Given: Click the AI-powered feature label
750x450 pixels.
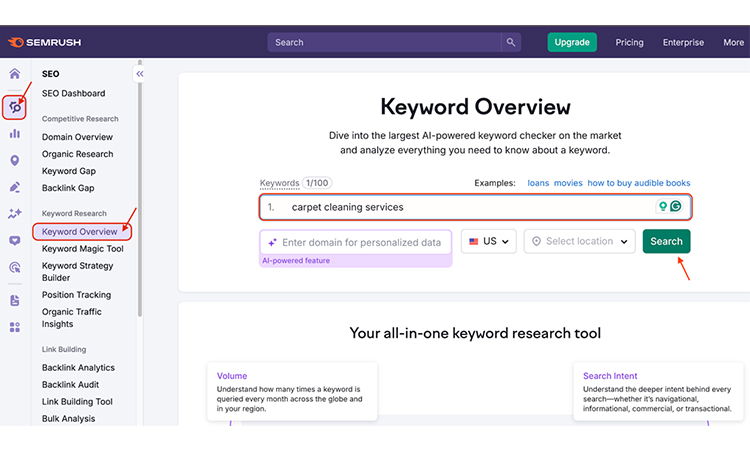Looking at the screenshot, I should [x=296, y=261].
